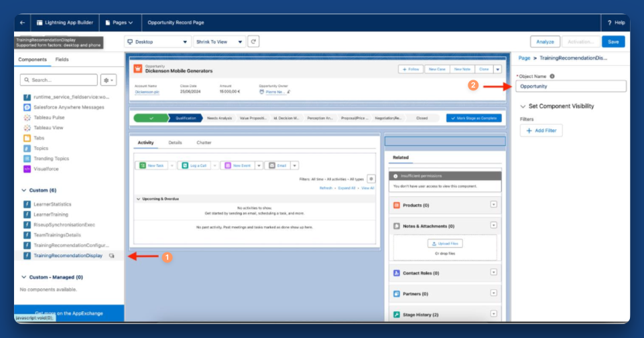
Task: Click the Analyze button
Action: (x=545, y=42)
